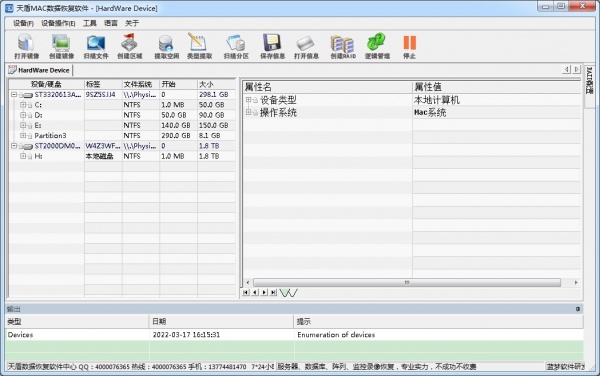Screen dimensions: 600x376
Task: Click the 创建镜像 create image toolbar icon
Action: click(x=61, y=47)
